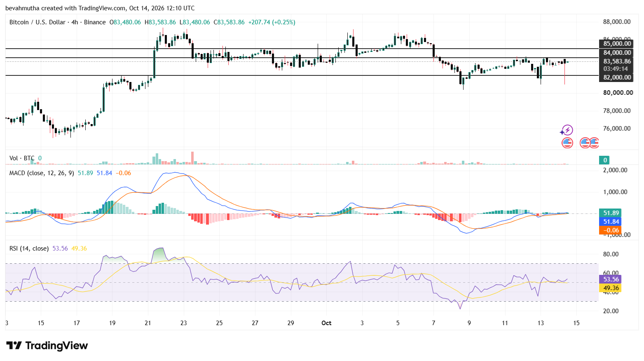This screenshot has height=361, width=644.
Task: Click the orange −0.06 badge on MACD scale
Action: [610, 230]
